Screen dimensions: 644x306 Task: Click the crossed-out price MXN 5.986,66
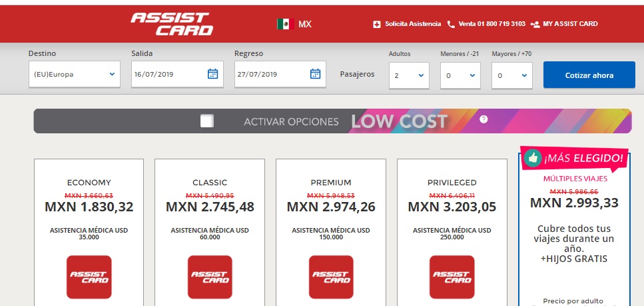click(574, 191)
